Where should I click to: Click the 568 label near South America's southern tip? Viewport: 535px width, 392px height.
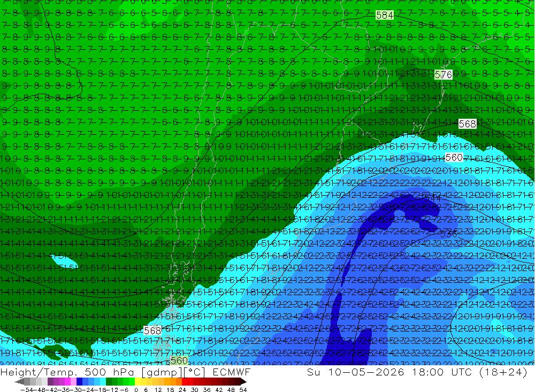click(152, 330)
